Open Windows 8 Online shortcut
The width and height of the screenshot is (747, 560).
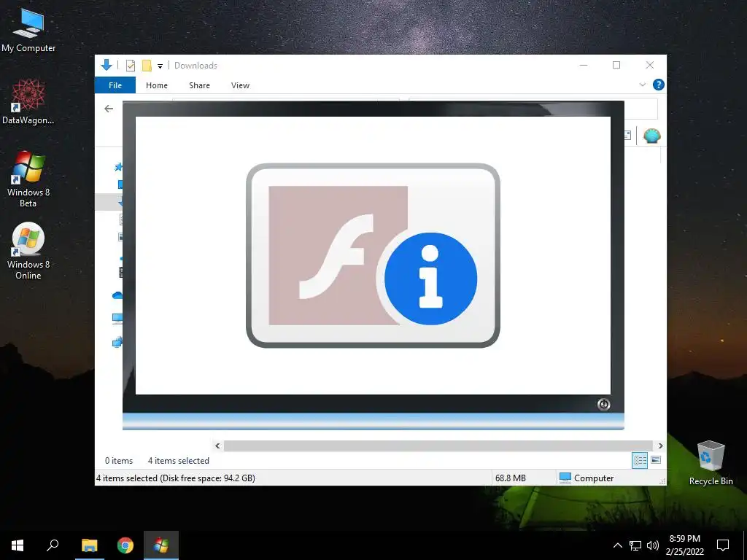tap(28, 251)
